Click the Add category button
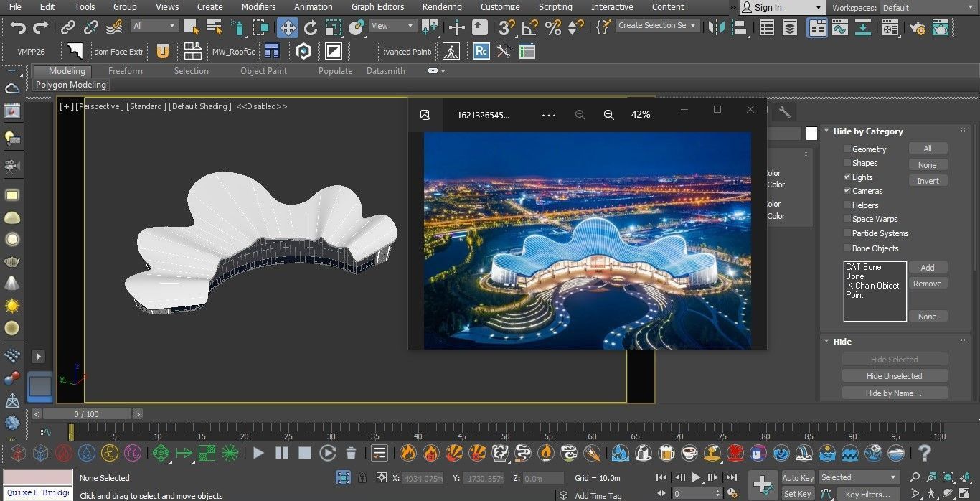This screenshot has height=501, width=980. pos(928,268)
